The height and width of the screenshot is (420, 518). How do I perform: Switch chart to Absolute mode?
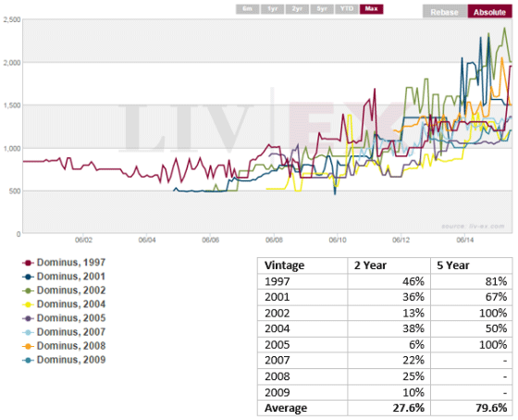tap(489, 12)
